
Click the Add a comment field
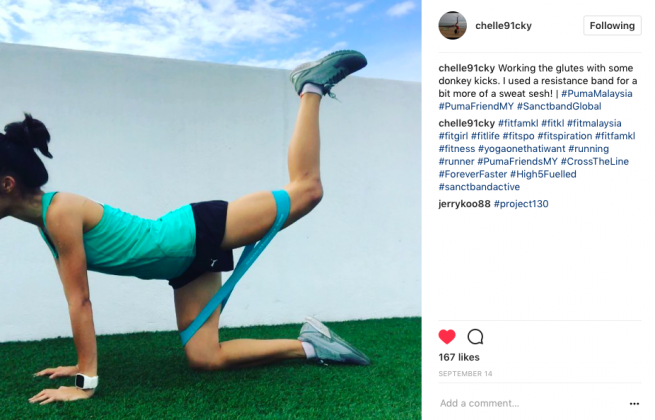(531, 403)
